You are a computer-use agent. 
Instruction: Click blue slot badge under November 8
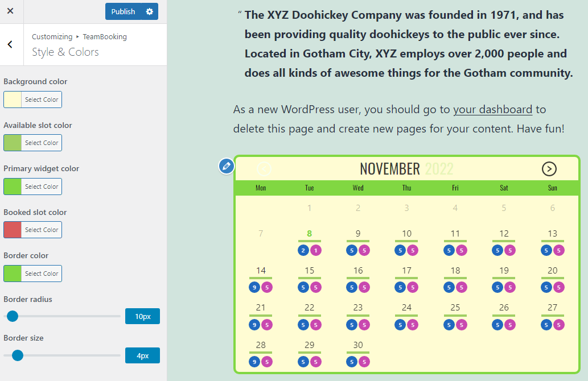[x=303, y=250]
